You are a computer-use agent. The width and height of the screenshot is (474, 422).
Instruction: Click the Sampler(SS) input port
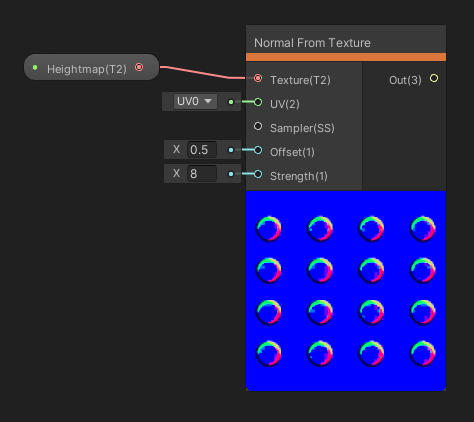[258, 126]
